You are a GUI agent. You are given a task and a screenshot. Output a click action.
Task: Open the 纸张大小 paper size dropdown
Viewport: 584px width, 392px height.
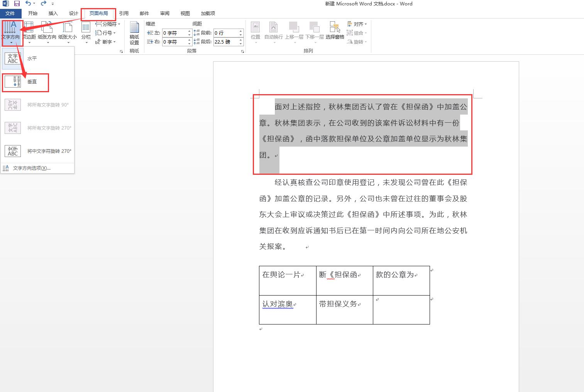pyautogui.click(x=68, y=32)
